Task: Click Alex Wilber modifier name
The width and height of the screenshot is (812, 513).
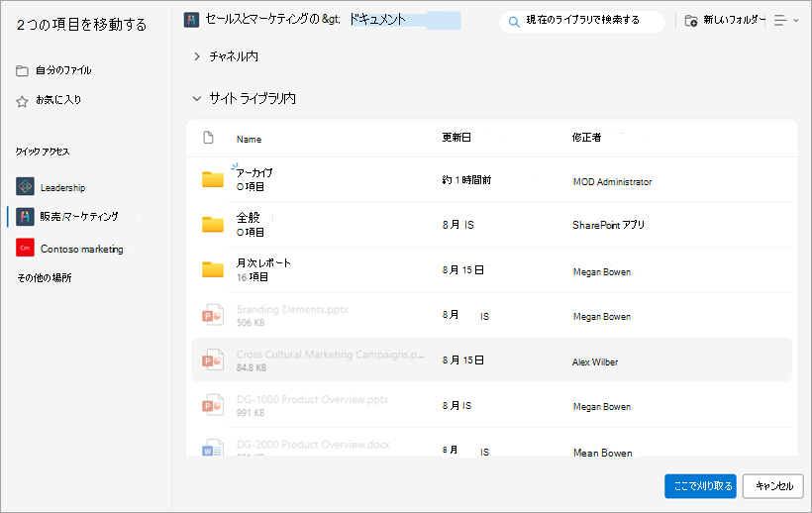Action: [x=595, y=361]
